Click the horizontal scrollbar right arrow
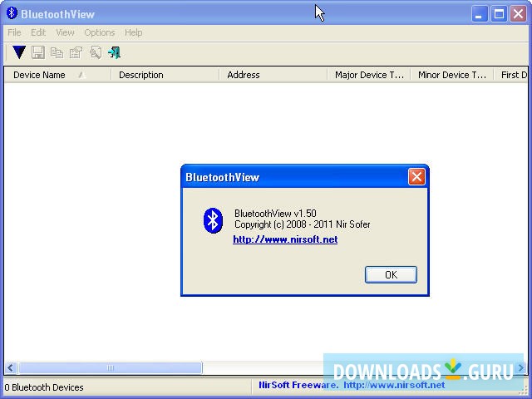This screenshot has height=399, width=532. pyautogui.click(x=521, y=367)
